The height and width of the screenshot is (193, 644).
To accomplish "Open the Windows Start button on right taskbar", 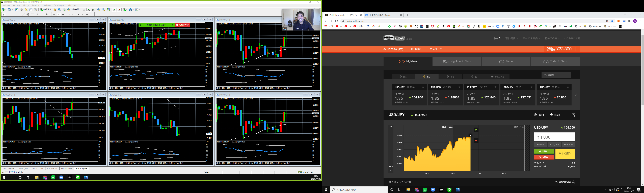I will 326,190.
